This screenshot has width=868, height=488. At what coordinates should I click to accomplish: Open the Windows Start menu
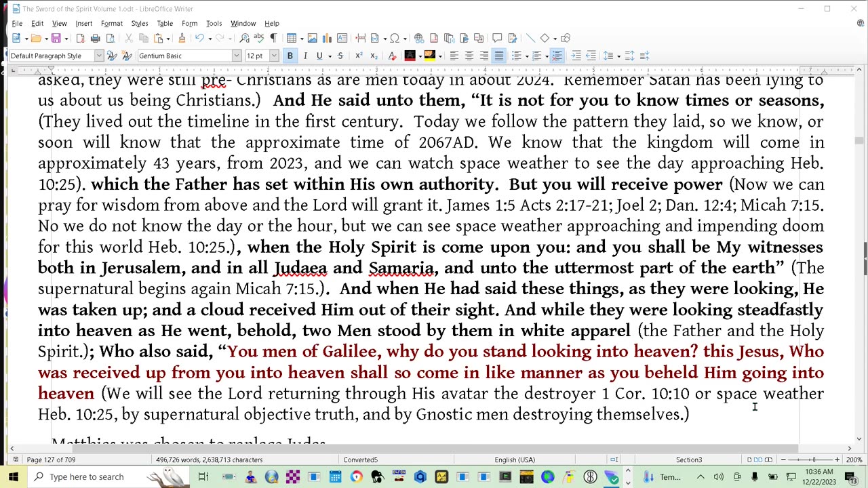[x=14, y=477]
